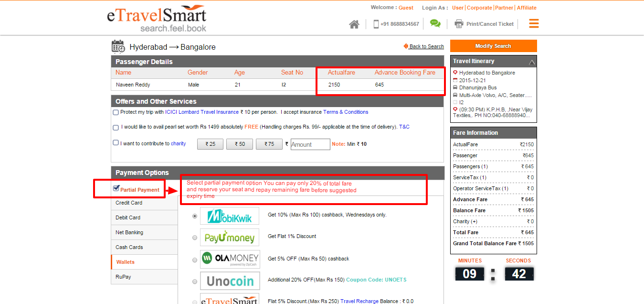Screen dimensions: 644x304
Task: Open the orange hamburger menu
Action: (534, 23)
